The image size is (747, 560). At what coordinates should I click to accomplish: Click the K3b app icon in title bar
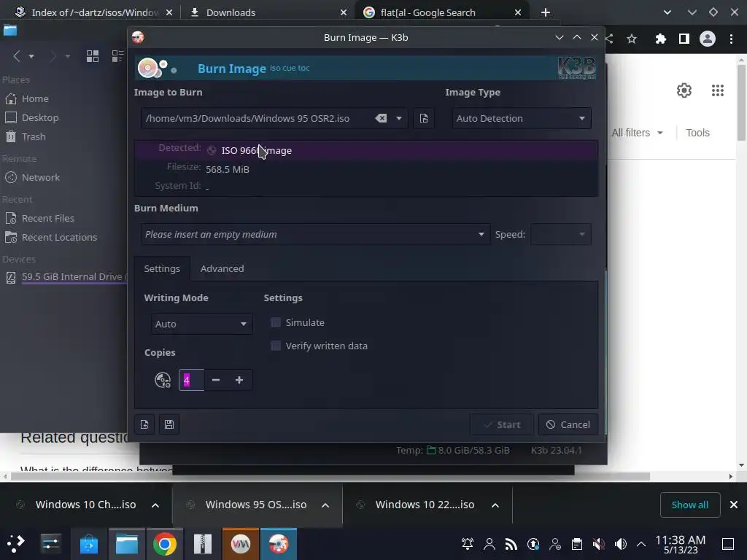(138, 37)
